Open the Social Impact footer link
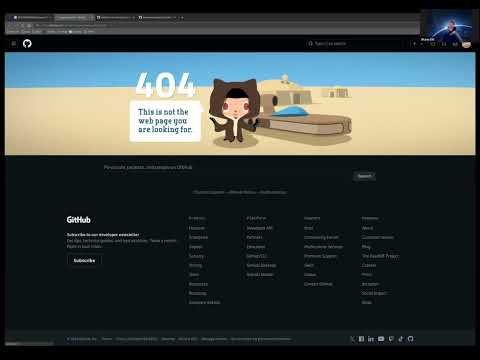This screenshot has width=480, height=360. (x=374, y=293)
